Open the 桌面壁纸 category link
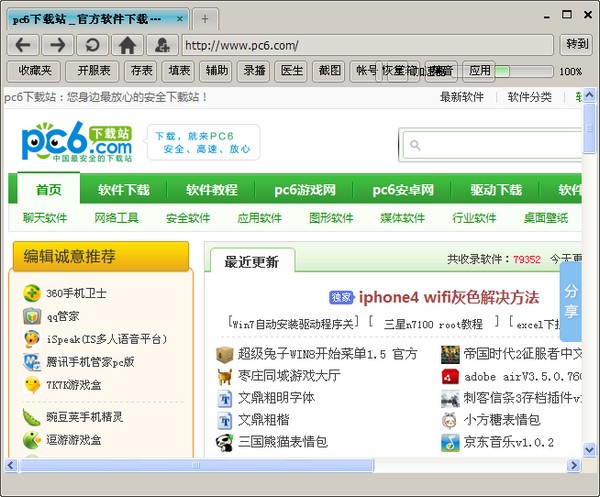Image resolution: width=600 pixels, height=497 pixels. [546, 218]
